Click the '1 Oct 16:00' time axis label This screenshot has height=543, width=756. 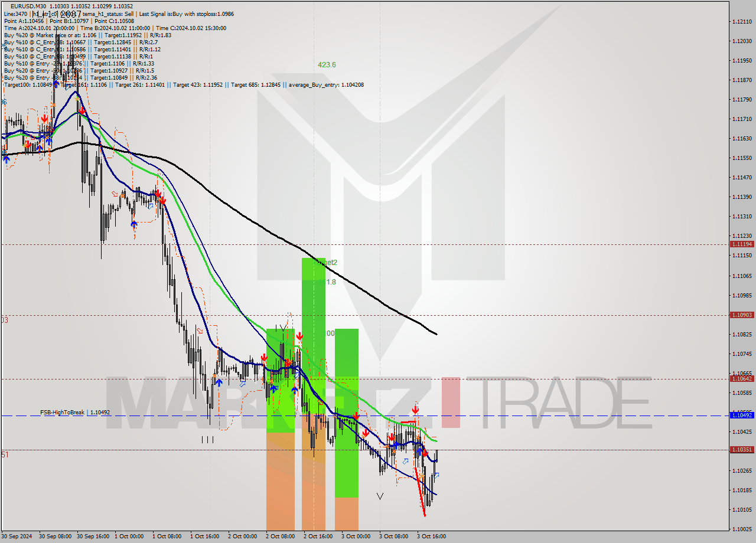(x=205, y=537)
